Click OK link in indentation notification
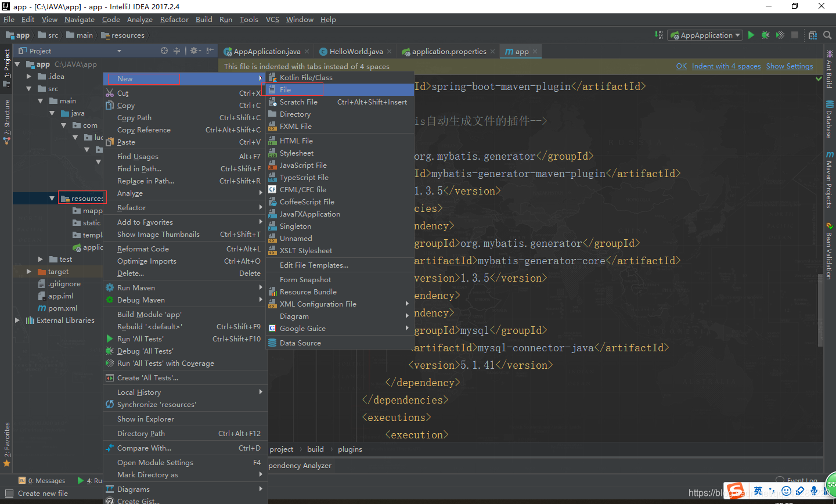836x504 pixels. click(x=682, y=66)
